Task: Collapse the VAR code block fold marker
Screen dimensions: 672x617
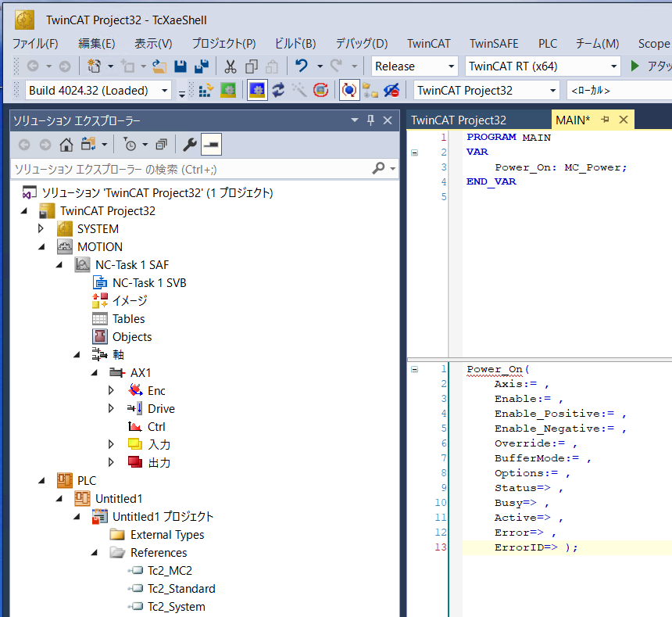Action: click(413, 152)
